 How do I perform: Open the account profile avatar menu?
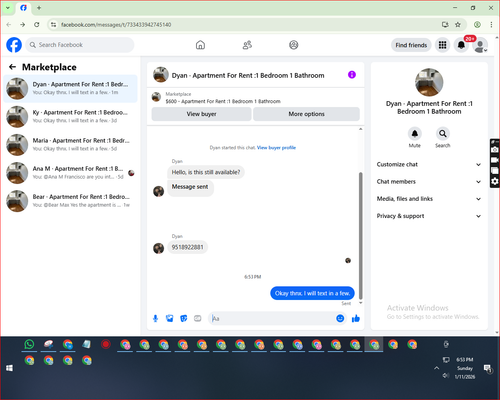pos(480,45)
